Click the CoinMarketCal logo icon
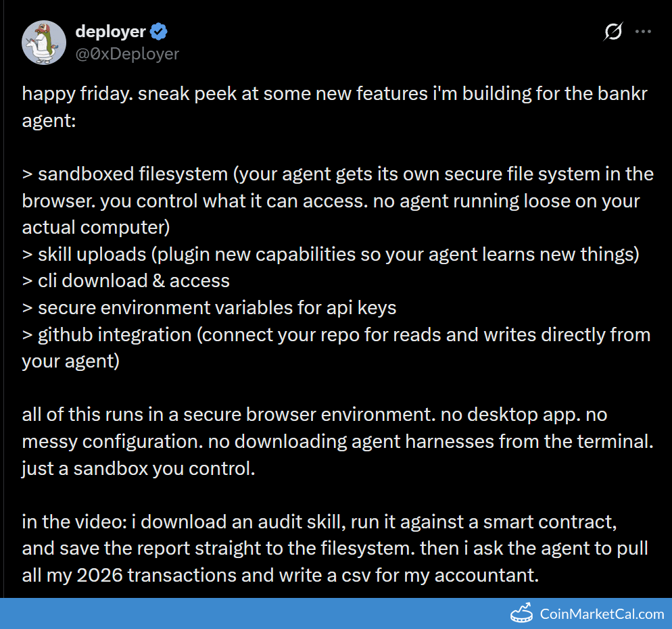 [x=521, y=613]
